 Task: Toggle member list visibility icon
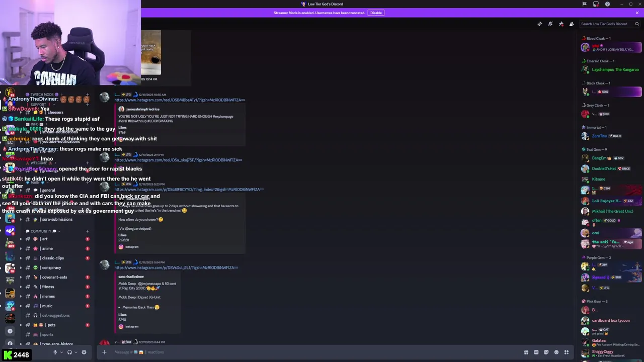(572, 24)
